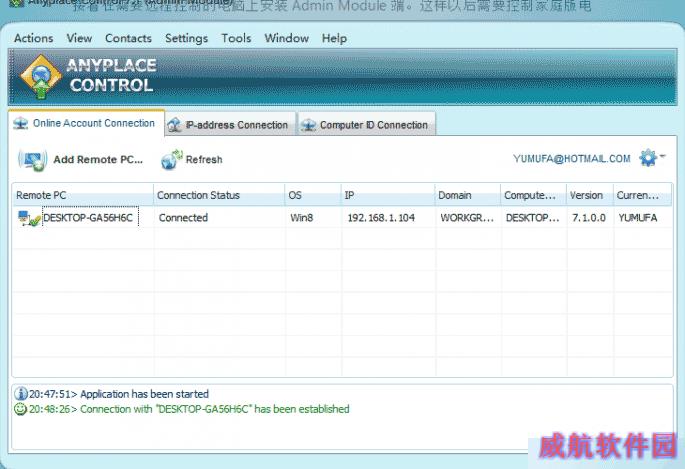The height and width of the screenshot is (469, 685).
Task: Select 'Application has been started' log entry
Action: tap(119, 394)
